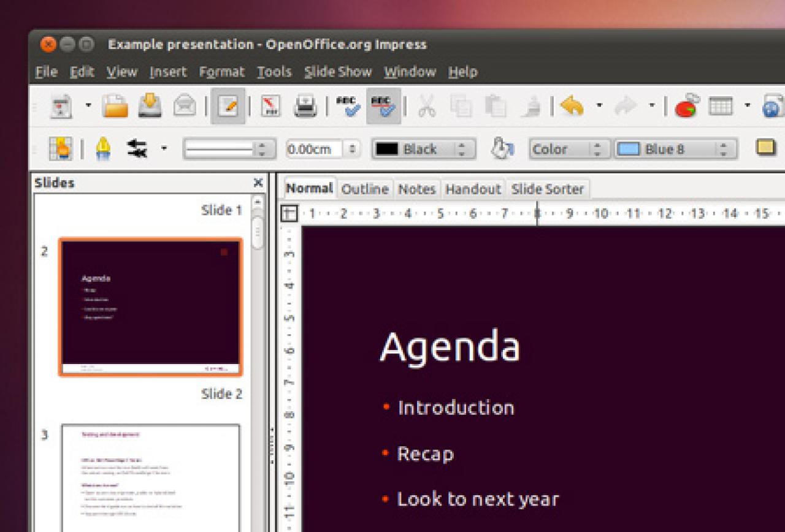Click the Arrow Style icon
Image resolution: width=785 pixels, height=532 pixels.
(x=137, y=148)
